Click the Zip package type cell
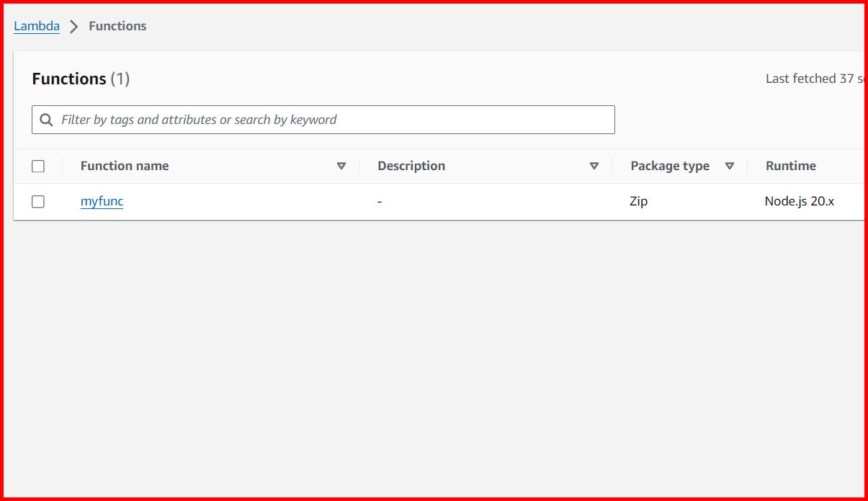The height and width of the screenshot is (501, 868). point(639,201)
